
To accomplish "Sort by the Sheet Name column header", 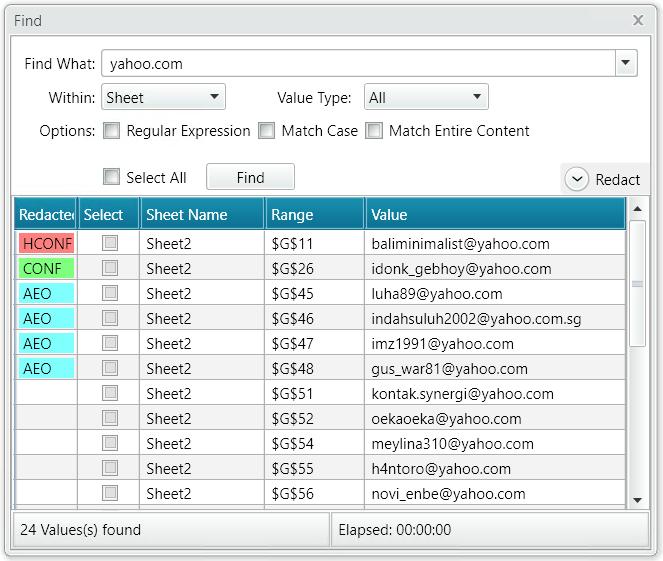I will coord(202,214).
